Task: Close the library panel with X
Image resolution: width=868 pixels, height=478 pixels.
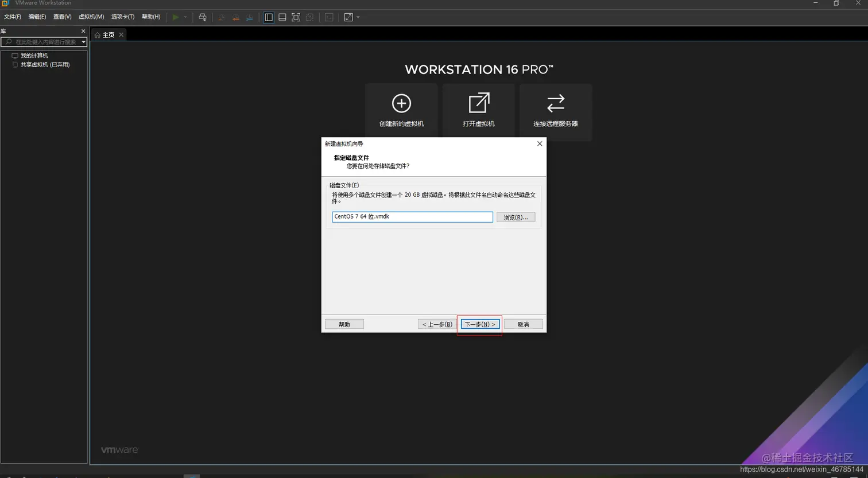Action: pos(83,31)
